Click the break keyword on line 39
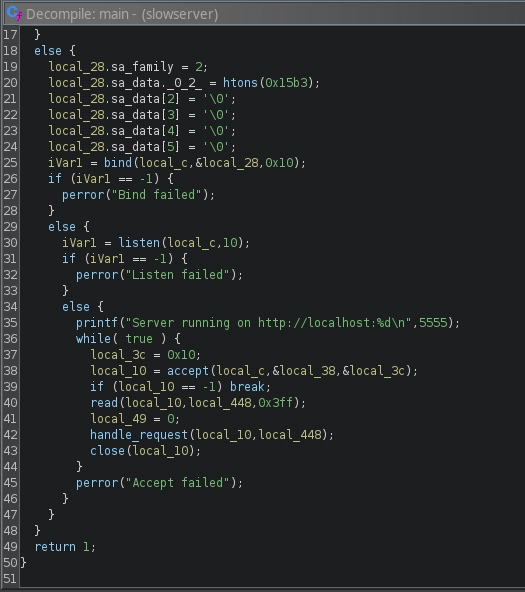This screenshot has width=525, height=592. 247,387
